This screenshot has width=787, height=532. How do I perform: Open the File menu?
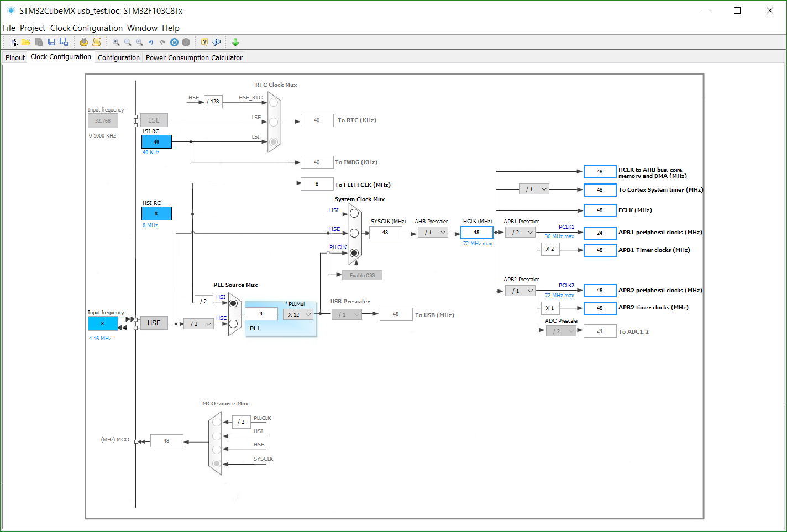pyautogui.click(x=9, y=28)
